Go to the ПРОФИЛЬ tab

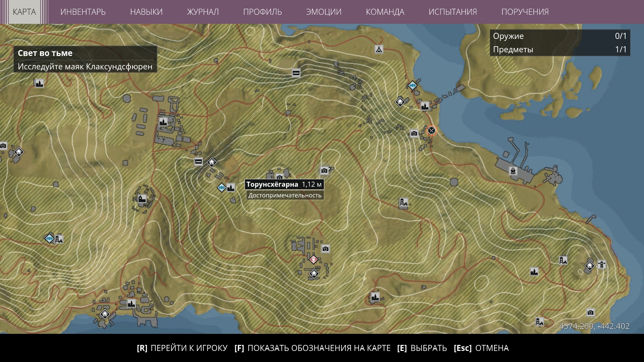tap(263, 12)
